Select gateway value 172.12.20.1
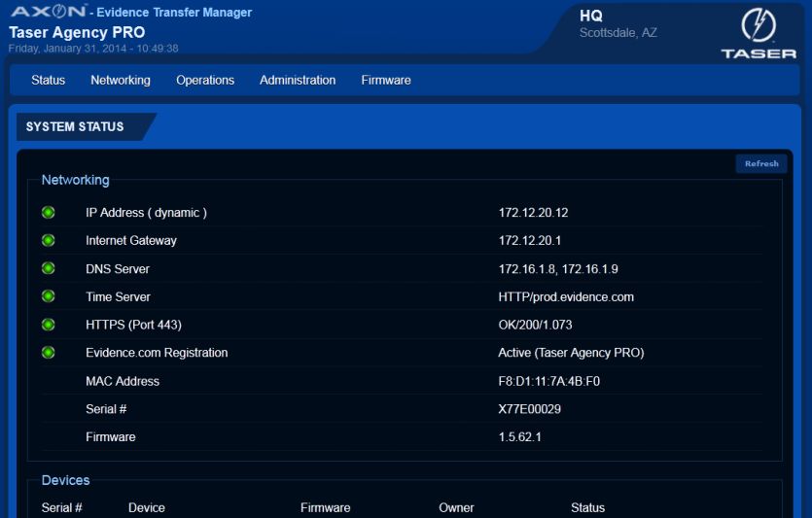This screenshot has height=518, width=812. click(530, 241)
